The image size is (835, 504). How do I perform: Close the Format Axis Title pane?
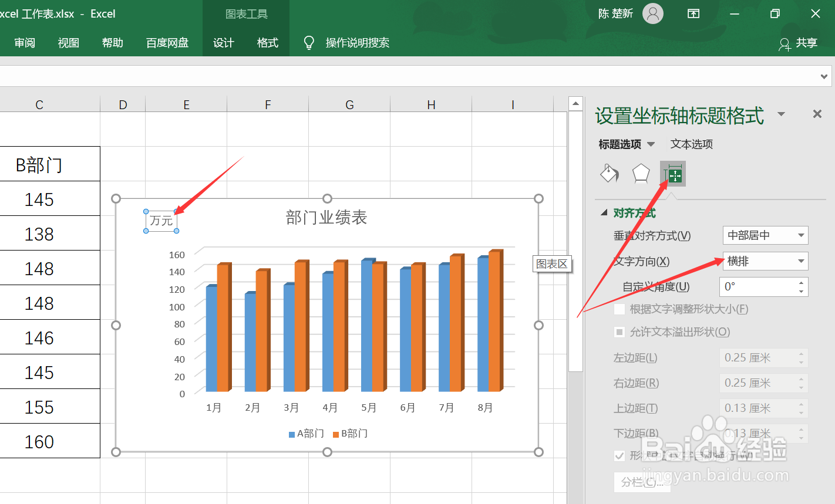[817, 114]
